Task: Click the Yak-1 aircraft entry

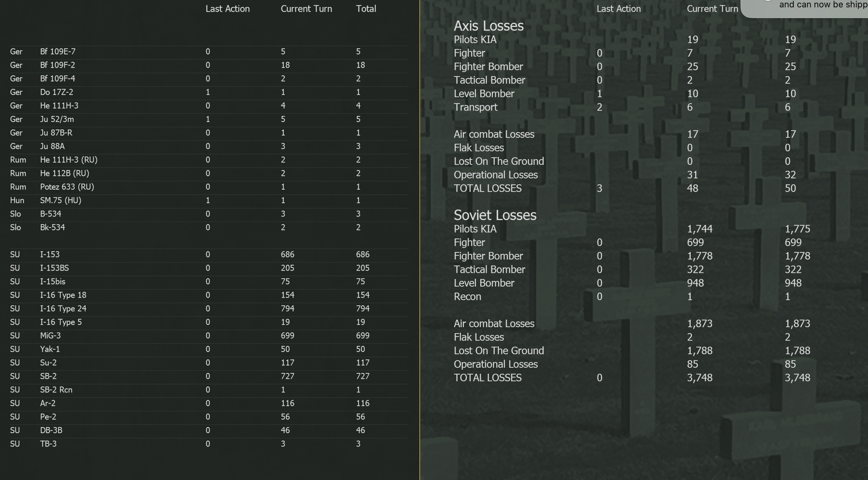Action: (x=50, y=349)
